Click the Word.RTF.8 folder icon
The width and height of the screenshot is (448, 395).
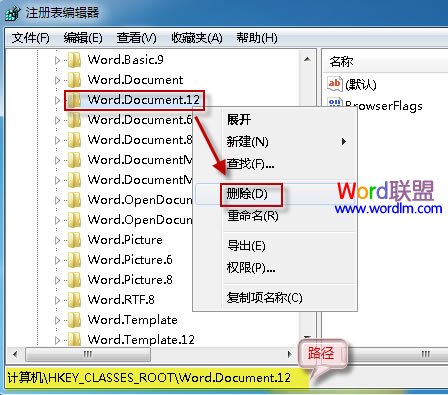74,300
